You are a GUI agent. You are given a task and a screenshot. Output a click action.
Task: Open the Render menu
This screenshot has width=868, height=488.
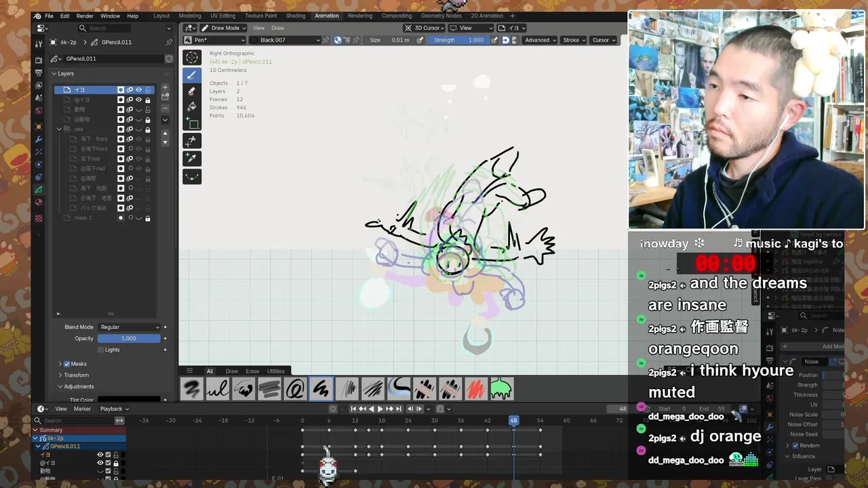point(85,16)
